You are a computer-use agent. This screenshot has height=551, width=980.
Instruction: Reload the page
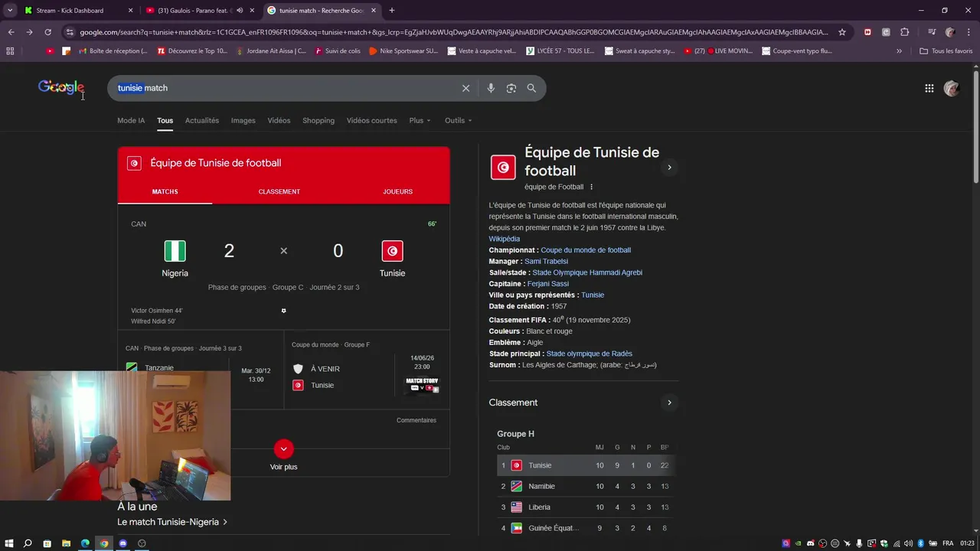point(47,32)
